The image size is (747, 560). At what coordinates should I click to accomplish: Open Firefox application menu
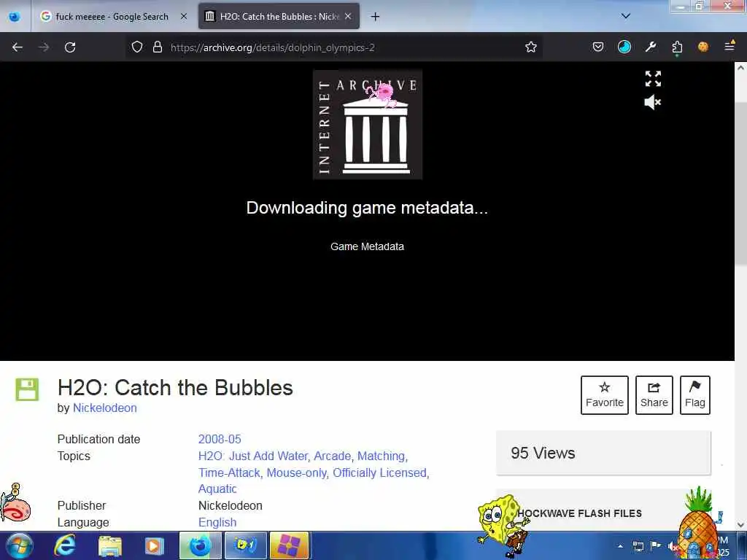coord(729,46)
